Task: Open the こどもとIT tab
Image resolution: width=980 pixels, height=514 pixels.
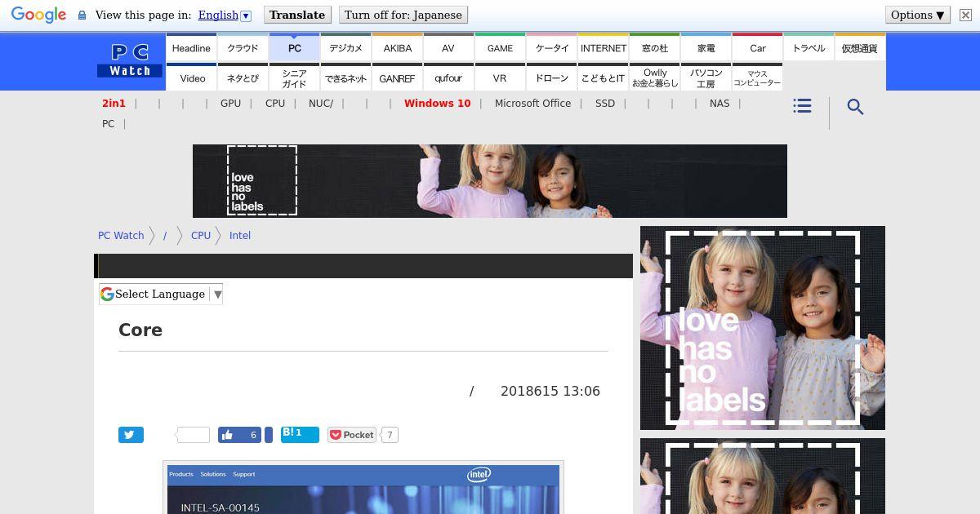Action: point(604,78)
